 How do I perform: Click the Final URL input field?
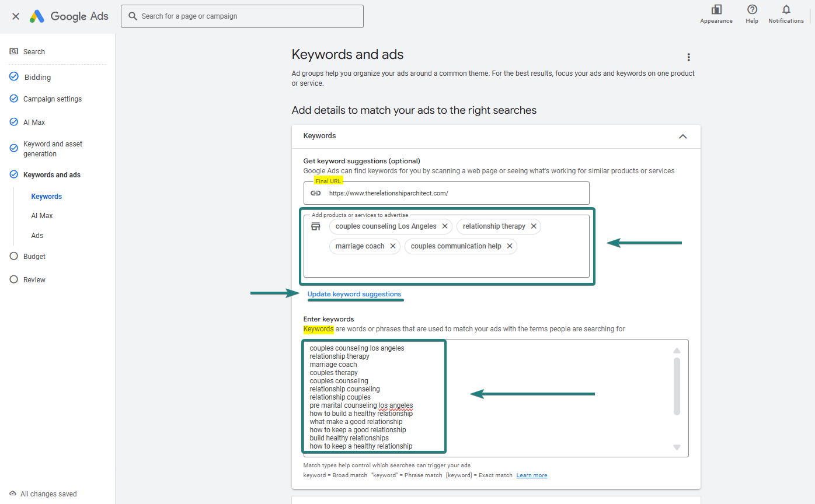pyautogui.click(x=447, y=193)
